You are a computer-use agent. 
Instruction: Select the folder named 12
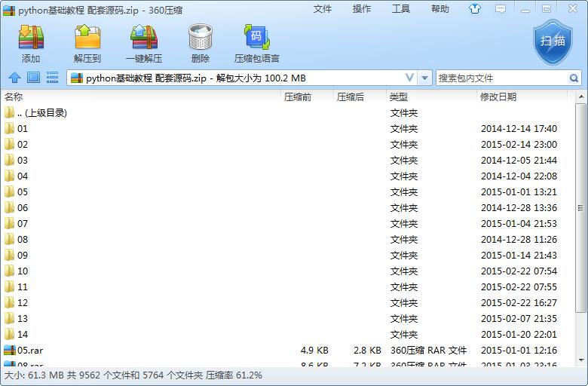[x=23, y=302]
